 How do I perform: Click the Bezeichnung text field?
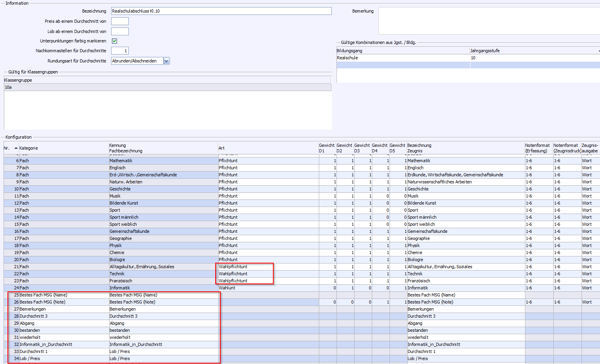tap(221, 11)
